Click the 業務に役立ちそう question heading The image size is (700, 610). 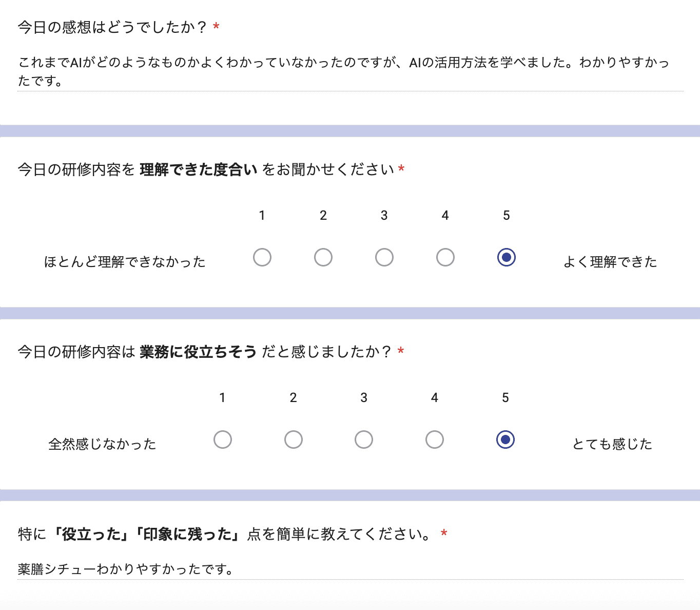coord(205,352)
